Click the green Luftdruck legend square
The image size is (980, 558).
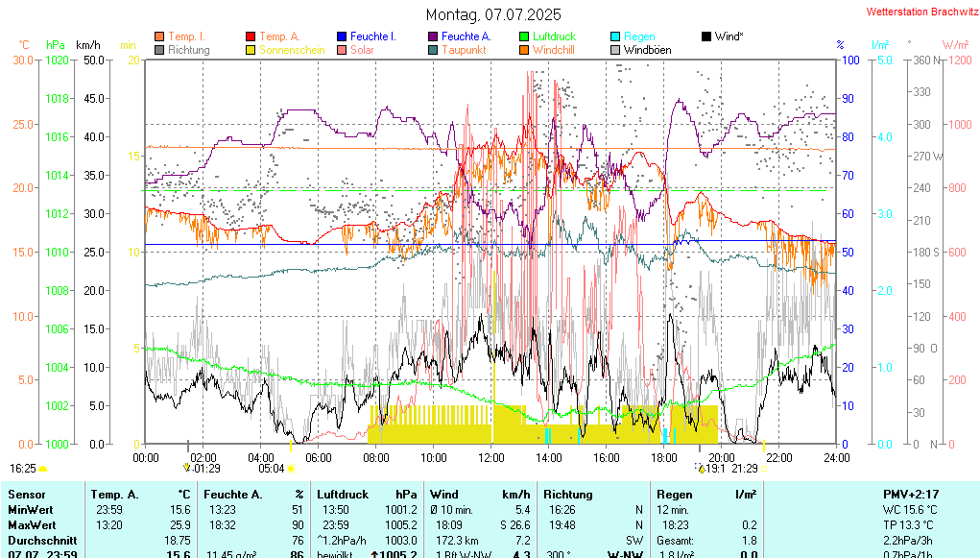525,36
